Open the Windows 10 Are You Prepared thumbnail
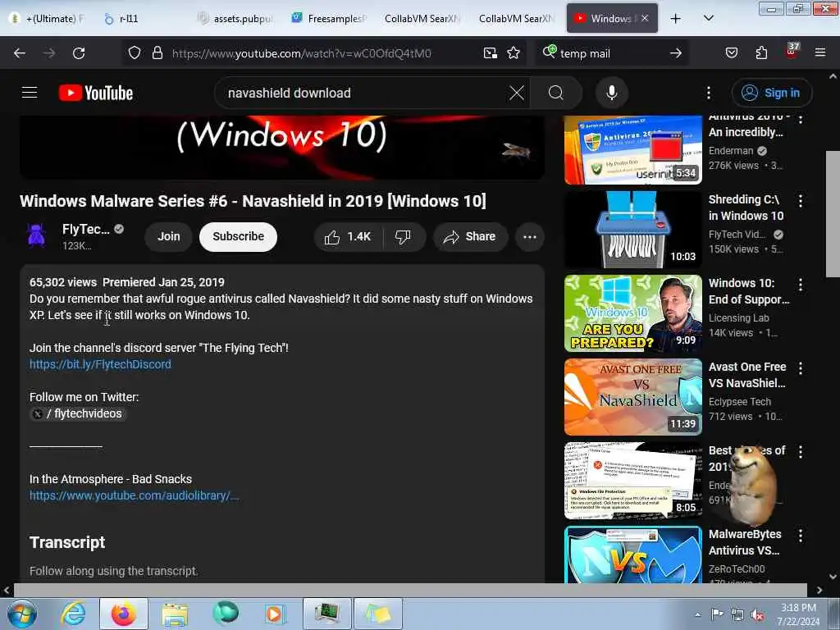The image size is (840, 630). coord(632,313)
